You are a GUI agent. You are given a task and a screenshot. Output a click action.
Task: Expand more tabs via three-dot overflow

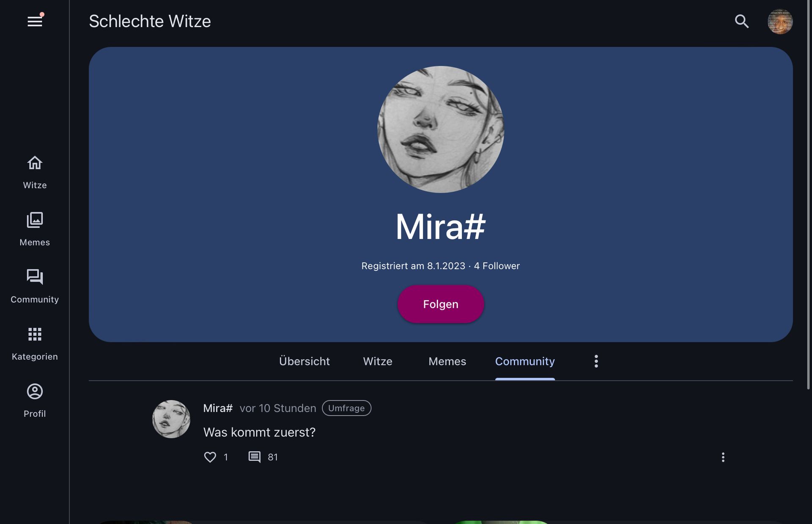[596, 361]
